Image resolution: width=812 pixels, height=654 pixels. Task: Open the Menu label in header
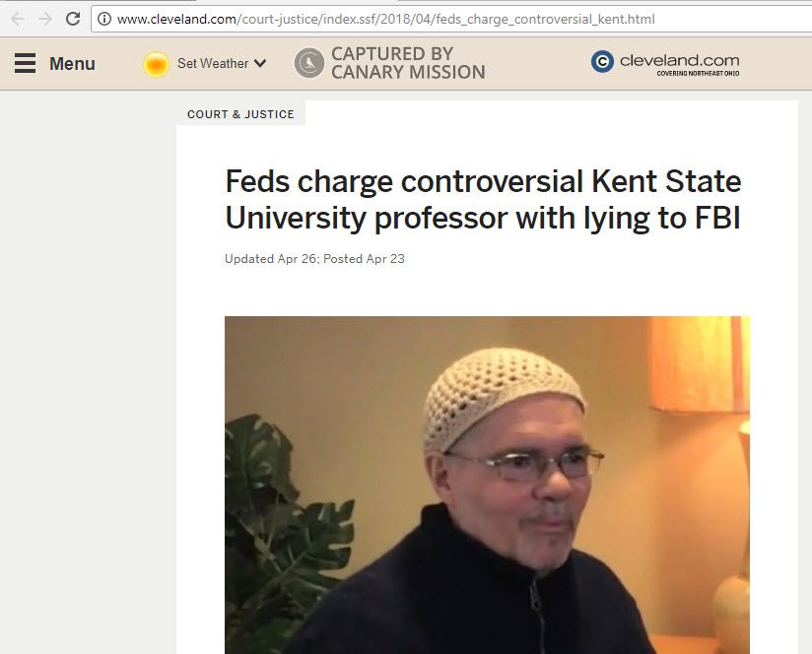[72, 64]
